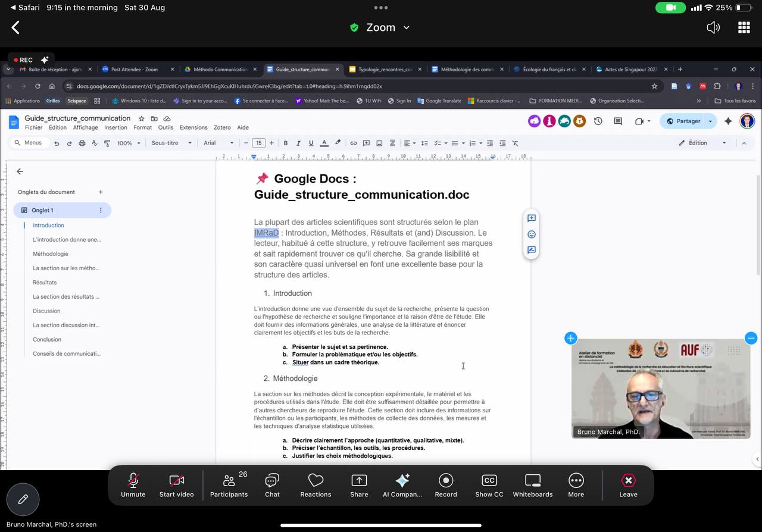
Task: Go back with the top-left arrow
Action: pyautogui.click(x=16, y=27)
